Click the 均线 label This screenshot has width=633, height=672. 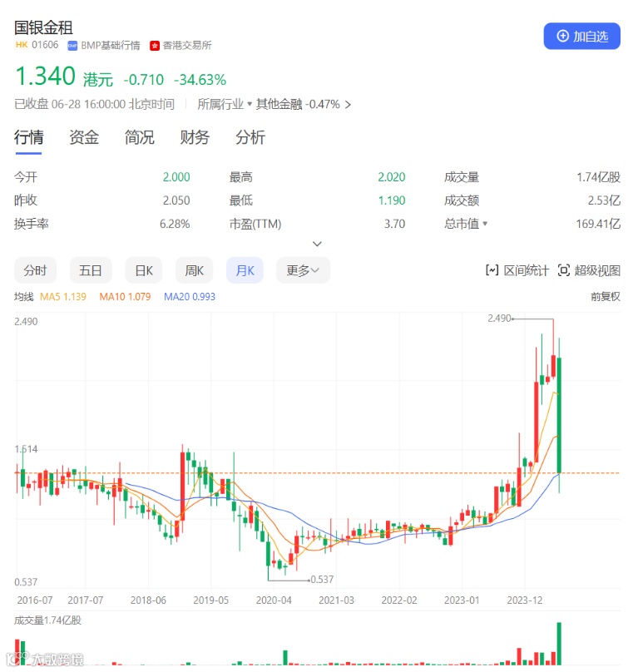click(23, 297)
